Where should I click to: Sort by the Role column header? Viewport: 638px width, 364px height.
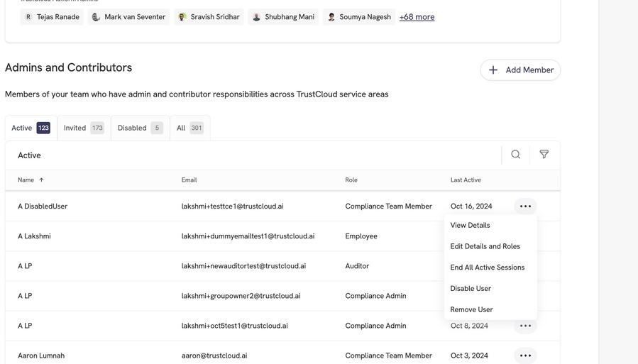(351, 180)
